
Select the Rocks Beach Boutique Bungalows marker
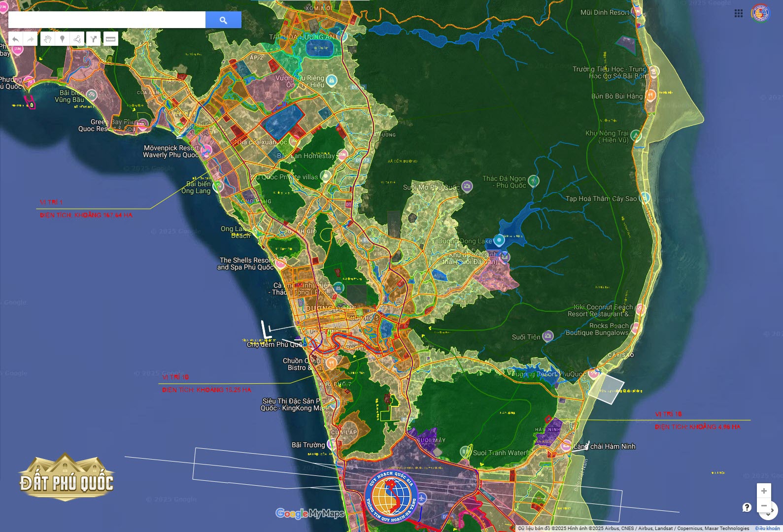pyautogui.click(x=636, y=328)
